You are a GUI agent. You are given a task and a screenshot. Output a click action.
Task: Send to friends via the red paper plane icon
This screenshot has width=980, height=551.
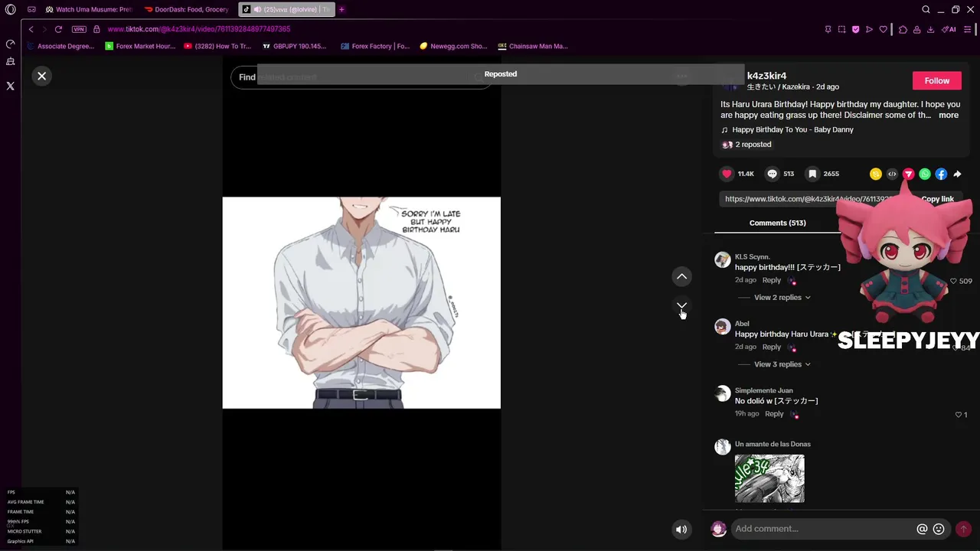click(x=908, y=174)
